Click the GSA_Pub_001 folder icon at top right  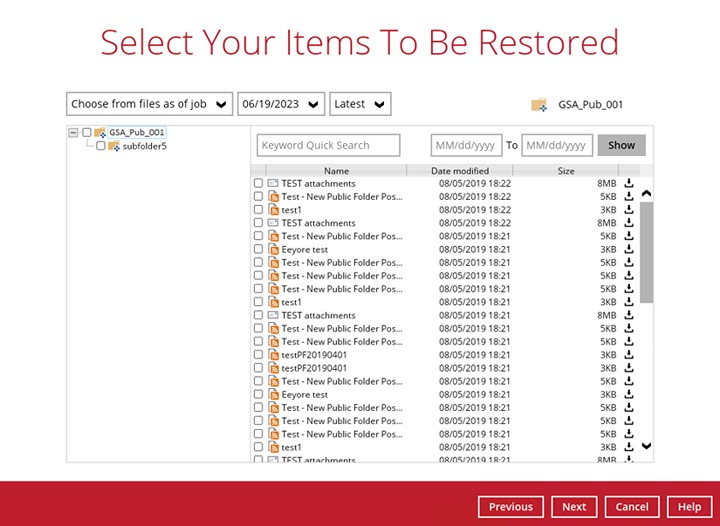(539, 104)
